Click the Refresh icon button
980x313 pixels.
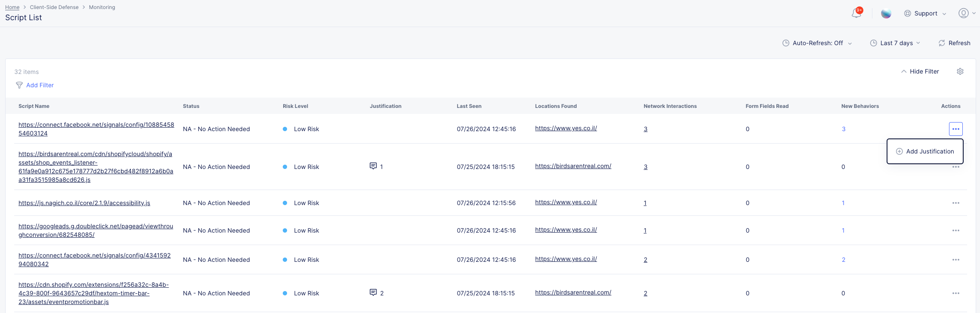[942, 43]
